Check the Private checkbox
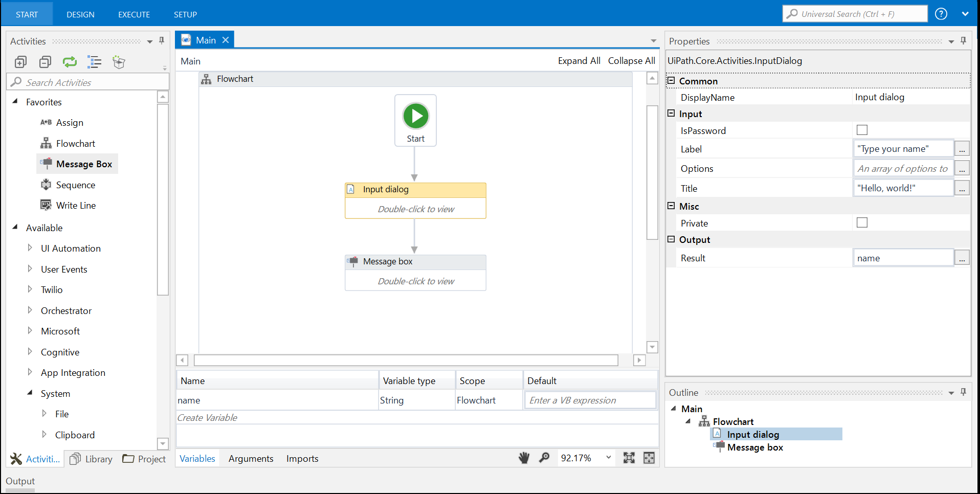Image resolution: width=980 pixels, height=494 pixels. pyautogui.click(x=862, y=223)
